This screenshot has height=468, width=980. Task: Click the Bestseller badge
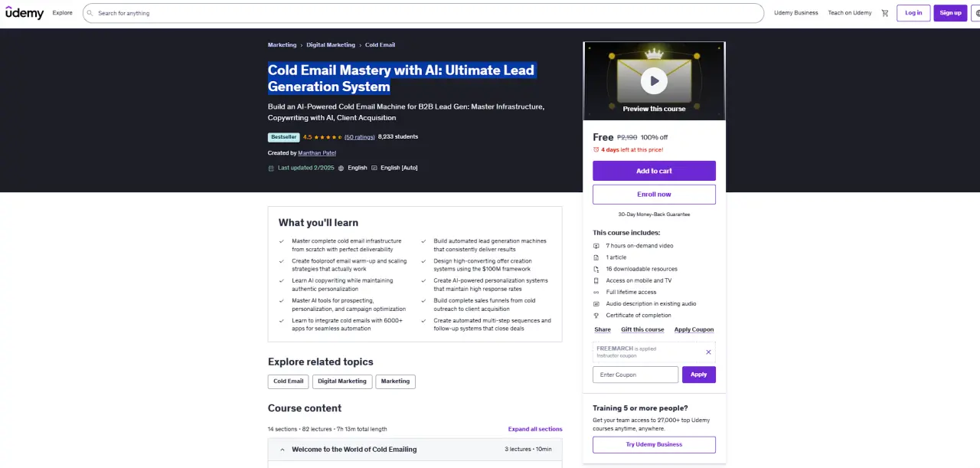click(283, 137)
